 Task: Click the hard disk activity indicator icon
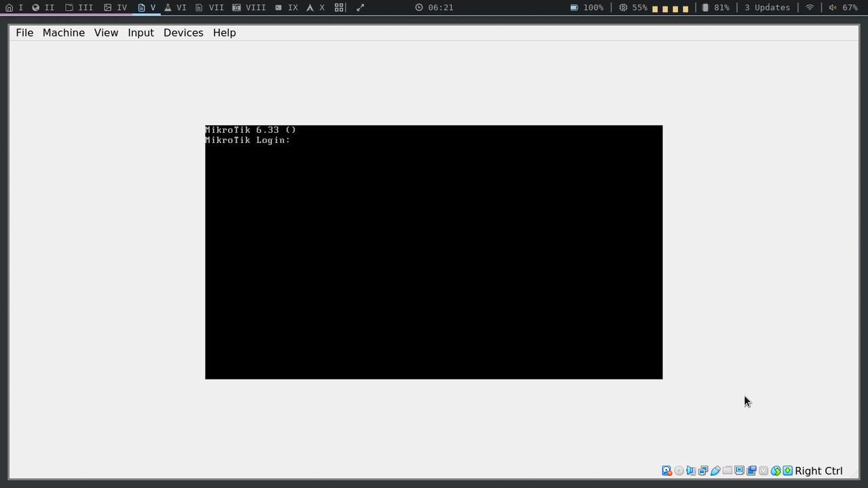coord(667,470)
